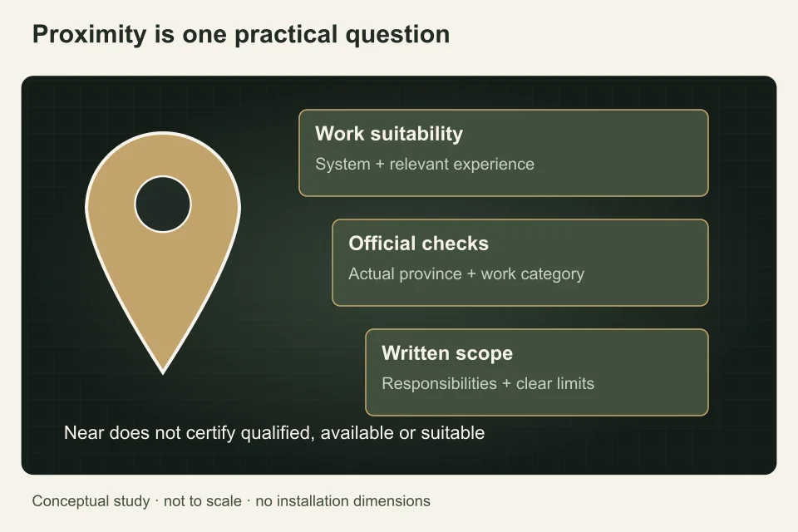Click text 'Responsibilities + clear limits'
The image size is (798, 532).
coord(488,383)
